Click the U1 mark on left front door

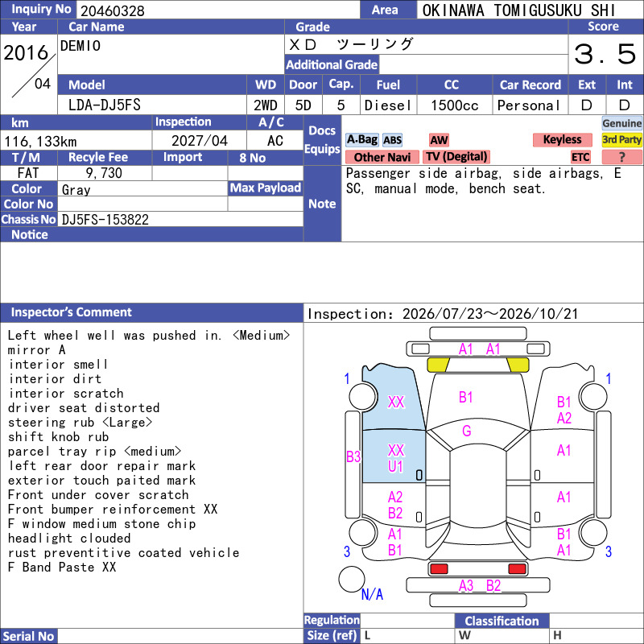click(x=395, y=467)
